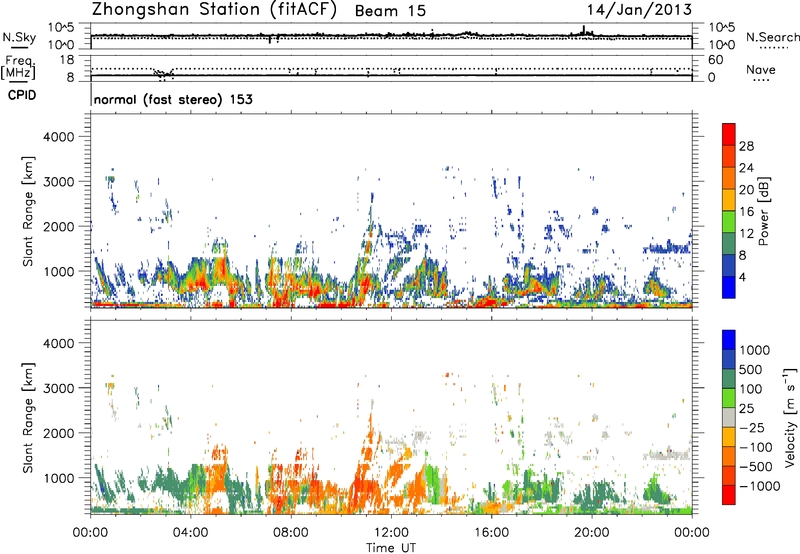Click the blue echo band at 1500 km before midnight
This screenshot has width=800, height=554.
666,248
